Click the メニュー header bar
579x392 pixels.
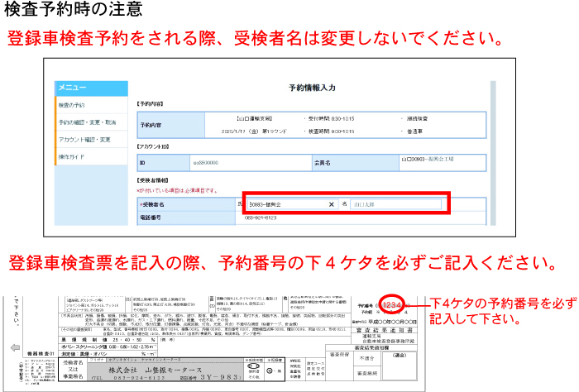(91, 88)
